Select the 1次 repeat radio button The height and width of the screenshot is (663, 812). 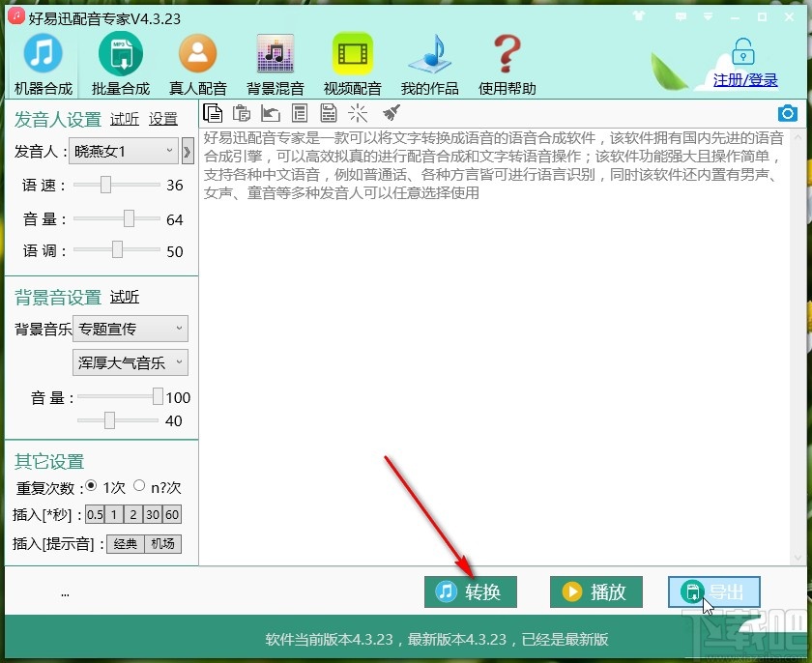91,486
